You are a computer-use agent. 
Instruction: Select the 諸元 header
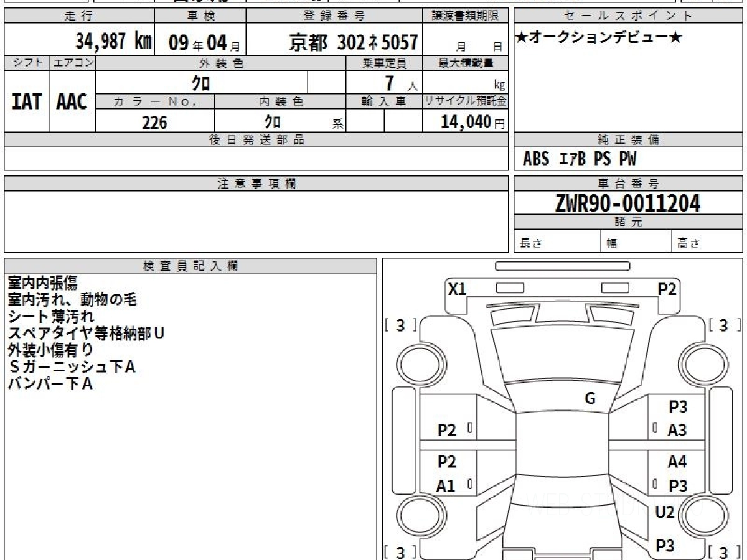[x=628, y=222]
